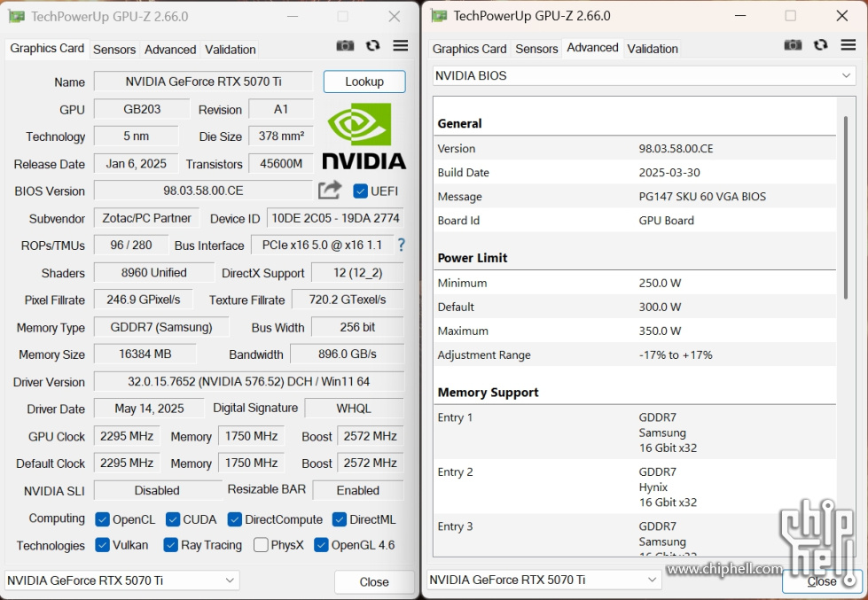Click the screenshot camera icon in left GPU-Z window
868x600 pixels.
tap(345, 46)
